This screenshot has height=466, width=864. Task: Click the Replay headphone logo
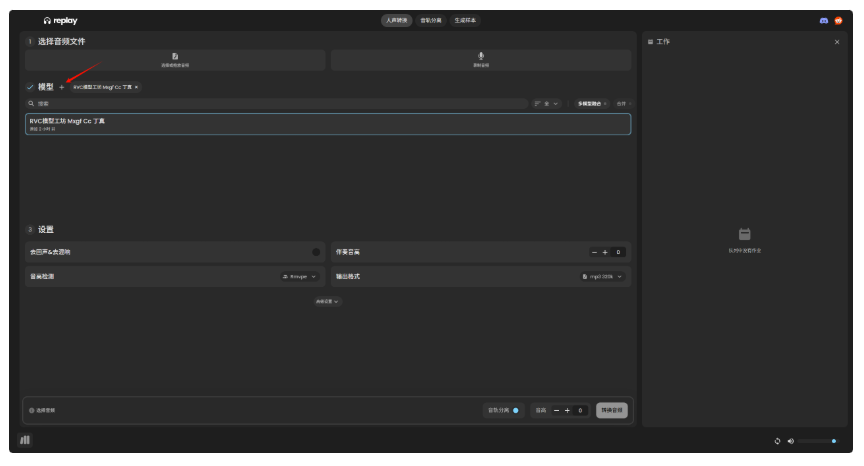pyautogui.click(x=47, y=20)
